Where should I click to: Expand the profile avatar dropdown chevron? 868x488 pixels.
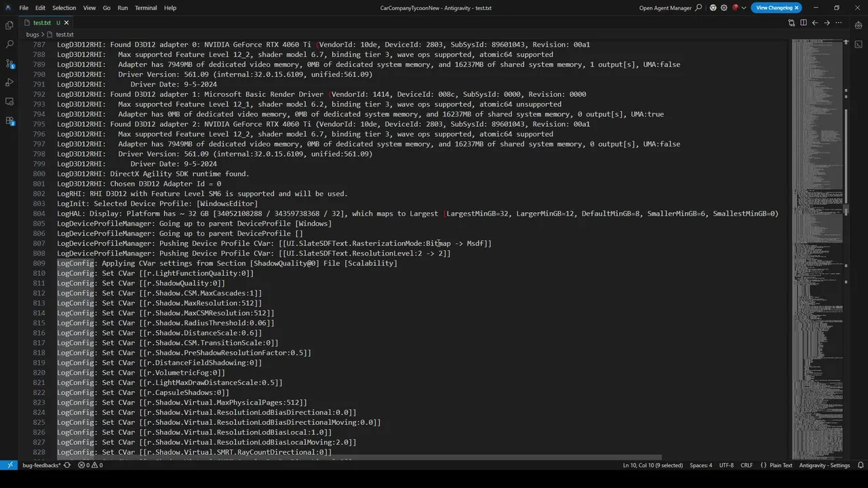tap(744, 7)
